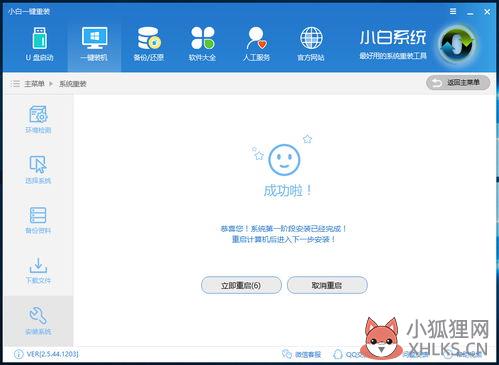
Task: Open the U盘启动 USB boot tool
Action: coord(39,45)
